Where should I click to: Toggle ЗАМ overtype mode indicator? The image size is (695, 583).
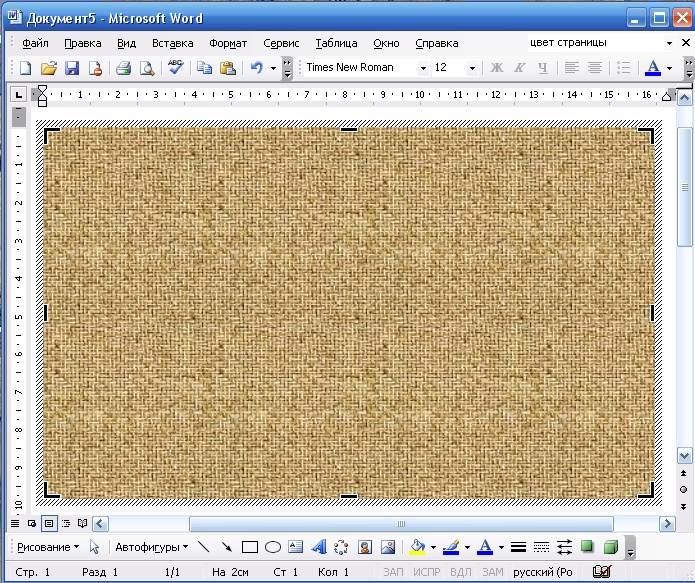point(492,572)
